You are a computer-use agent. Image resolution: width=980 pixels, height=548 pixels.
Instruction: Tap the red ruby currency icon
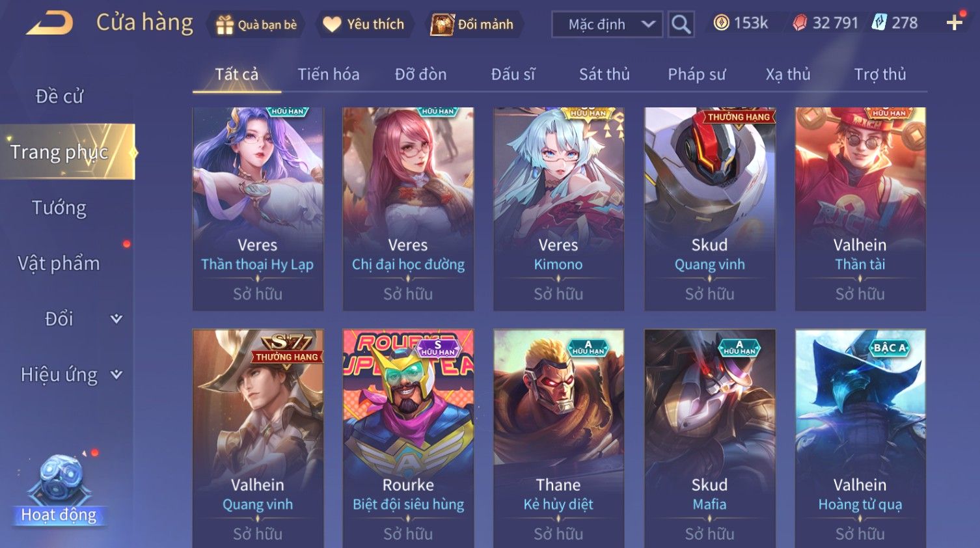(800, 23)
